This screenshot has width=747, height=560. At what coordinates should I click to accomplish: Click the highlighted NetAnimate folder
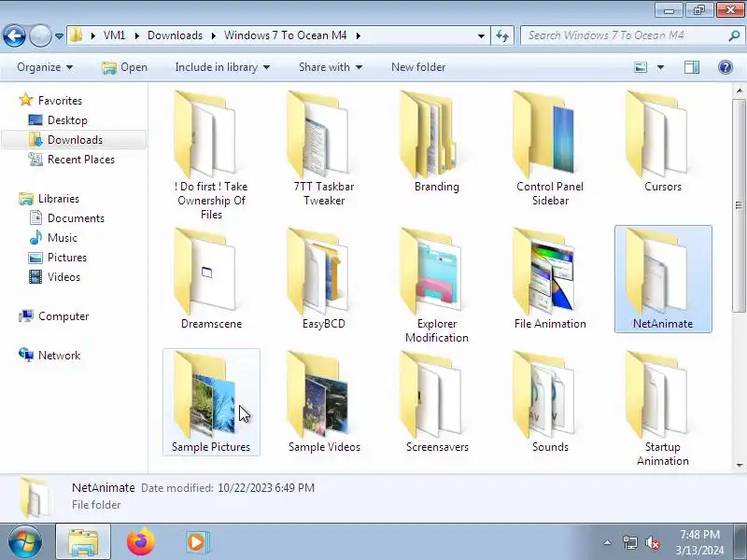click(663, 278)
